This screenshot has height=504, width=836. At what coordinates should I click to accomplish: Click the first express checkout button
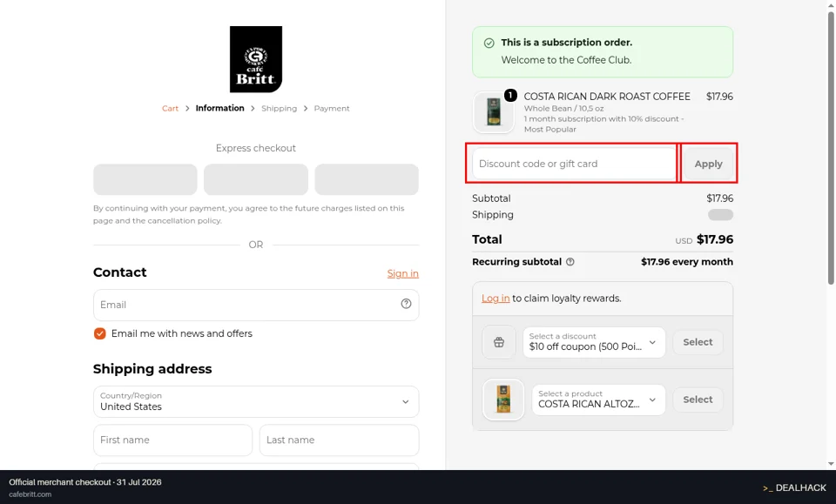[145, 179]
